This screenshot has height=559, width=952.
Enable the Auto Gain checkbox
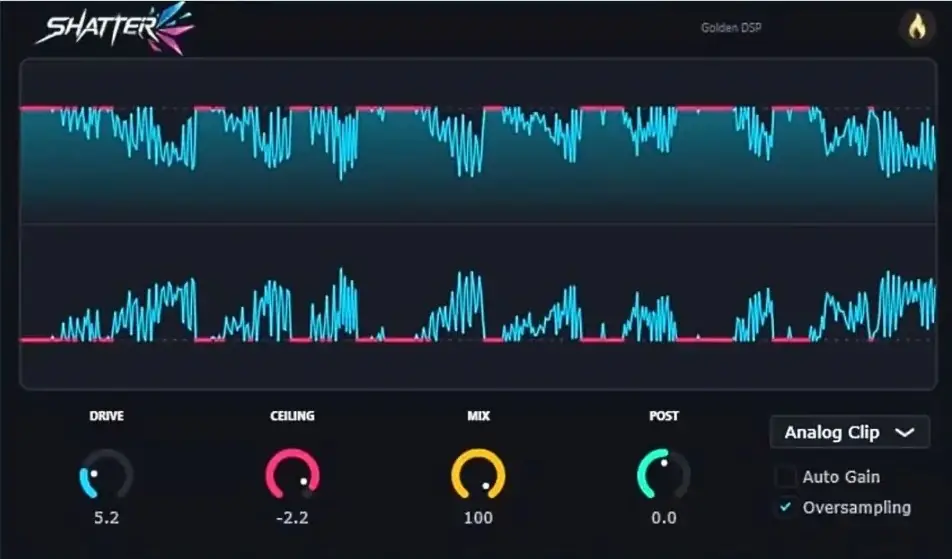(786, 476)
